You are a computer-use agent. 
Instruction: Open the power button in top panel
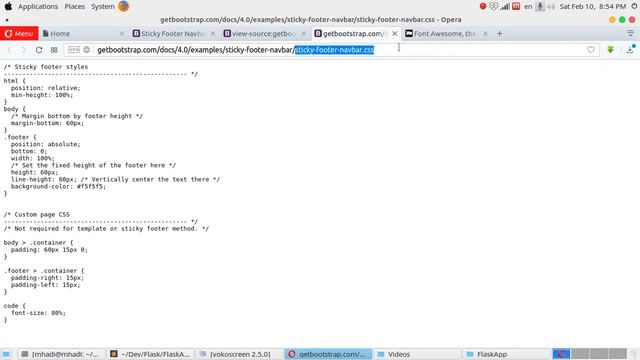pyautogui.click(x=634, y=6)
